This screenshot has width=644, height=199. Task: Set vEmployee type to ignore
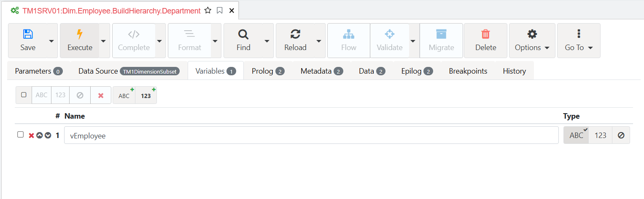coord(621,135)
